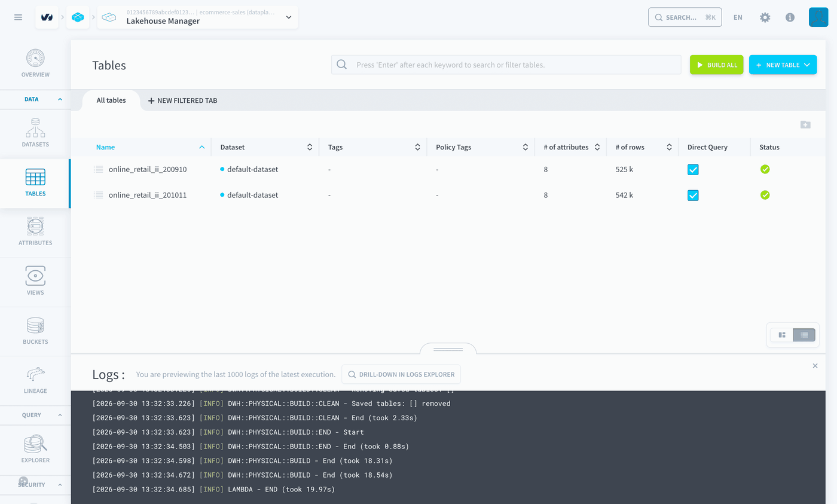Open Attributes in sidebar
The width and height of the screenshot is (837, 504).
tap(35, 232)
